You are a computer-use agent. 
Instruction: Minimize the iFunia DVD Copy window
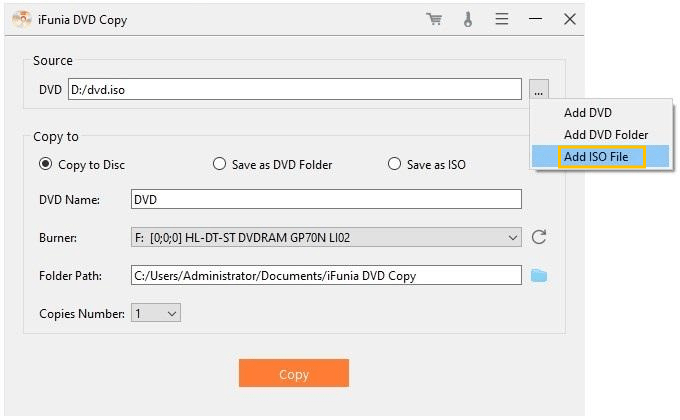pos(536,19)
